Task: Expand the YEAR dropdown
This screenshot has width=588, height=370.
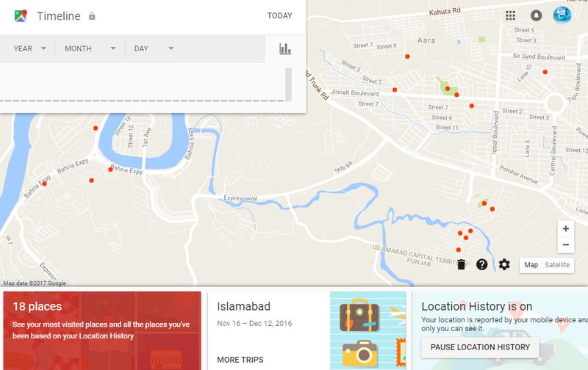Action: (x=30, y=48)
